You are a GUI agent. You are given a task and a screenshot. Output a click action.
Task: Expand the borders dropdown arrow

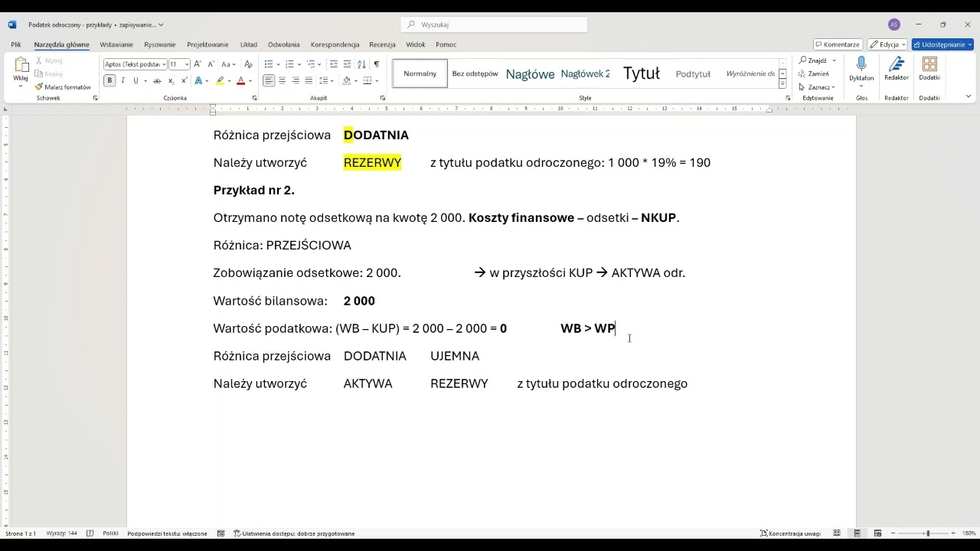pyautogui.click(x=377, y=80)
